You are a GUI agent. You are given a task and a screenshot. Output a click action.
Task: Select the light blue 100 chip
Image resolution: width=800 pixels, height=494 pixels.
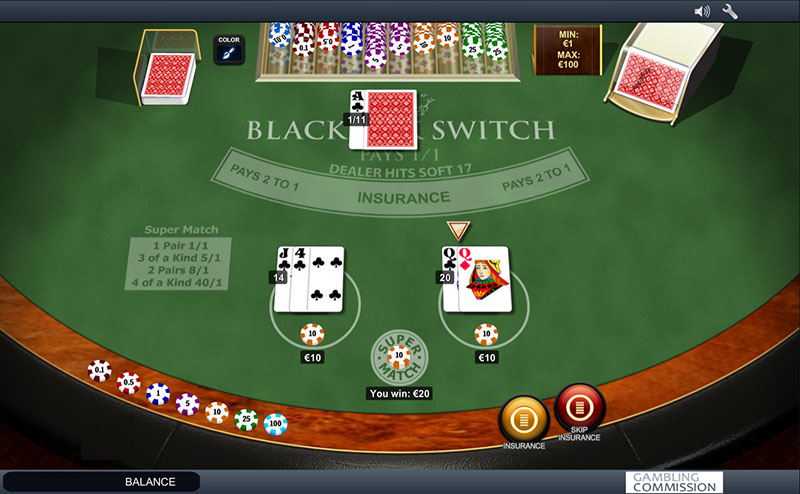coord(276,424)
